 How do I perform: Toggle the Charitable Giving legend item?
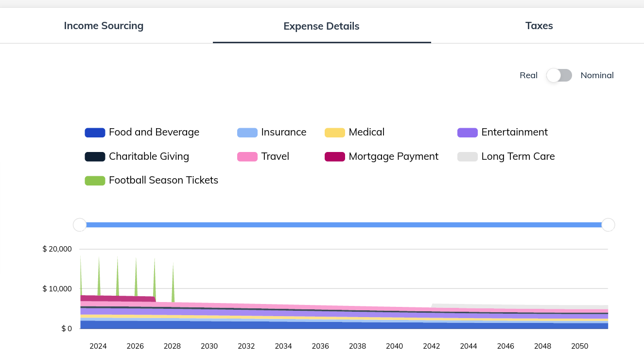point(137,156)
